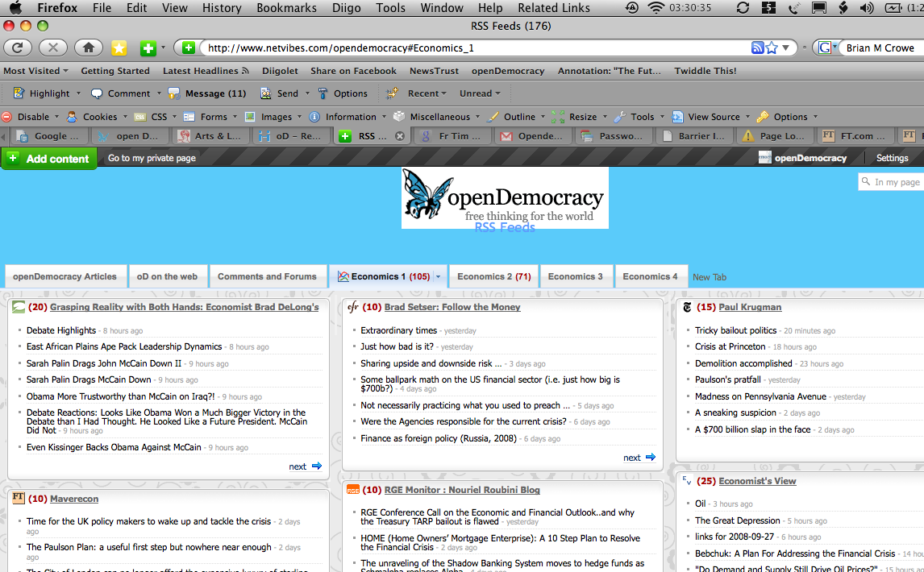
Task: Click the green plus toolbar icon
Action: [148, 48]
